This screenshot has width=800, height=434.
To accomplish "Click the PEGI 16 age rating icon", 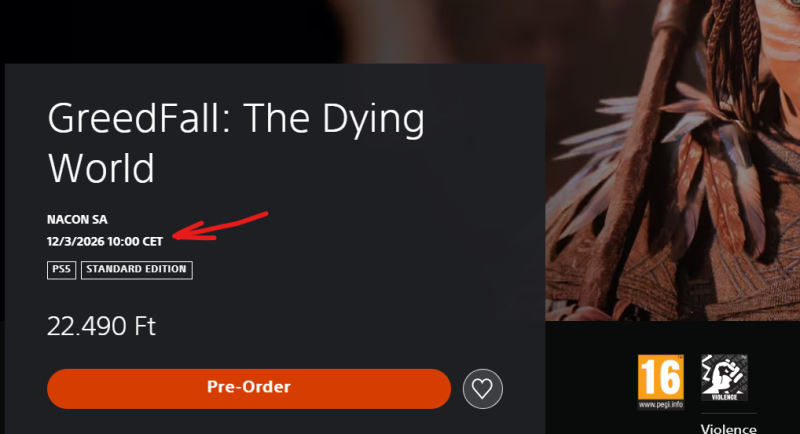I will tap(661, 382).
